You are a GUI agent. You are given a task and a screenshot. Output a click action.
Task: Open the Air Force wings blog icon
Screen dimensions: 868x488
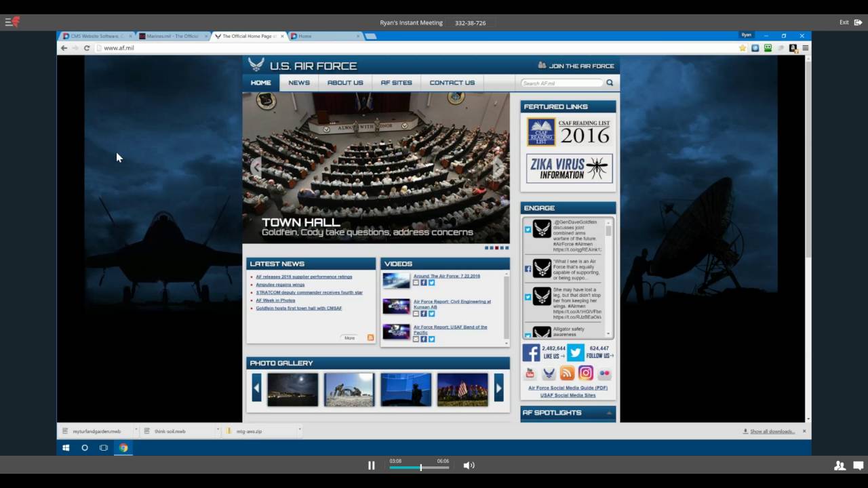click(x=549, y=373)
